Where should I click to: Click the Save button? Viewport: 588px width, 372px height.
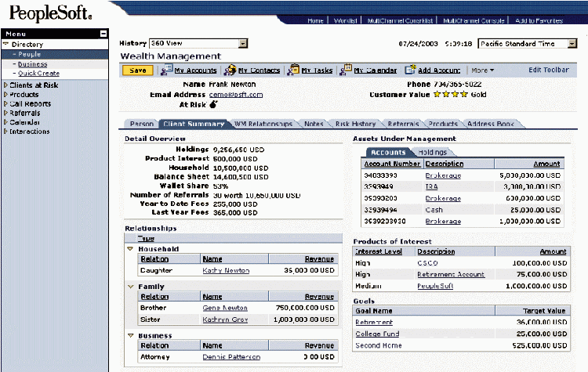[x=138, y=70]
